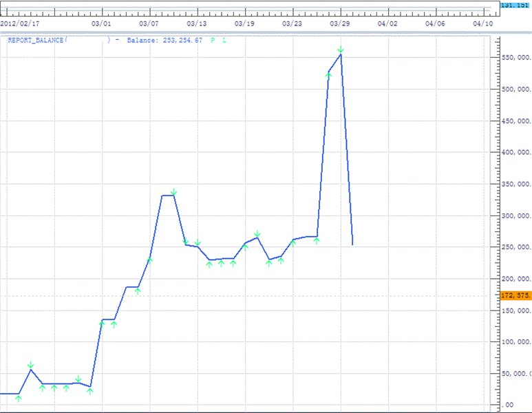Click the green up-arrow near the 525,000 level

pos(329,74)
